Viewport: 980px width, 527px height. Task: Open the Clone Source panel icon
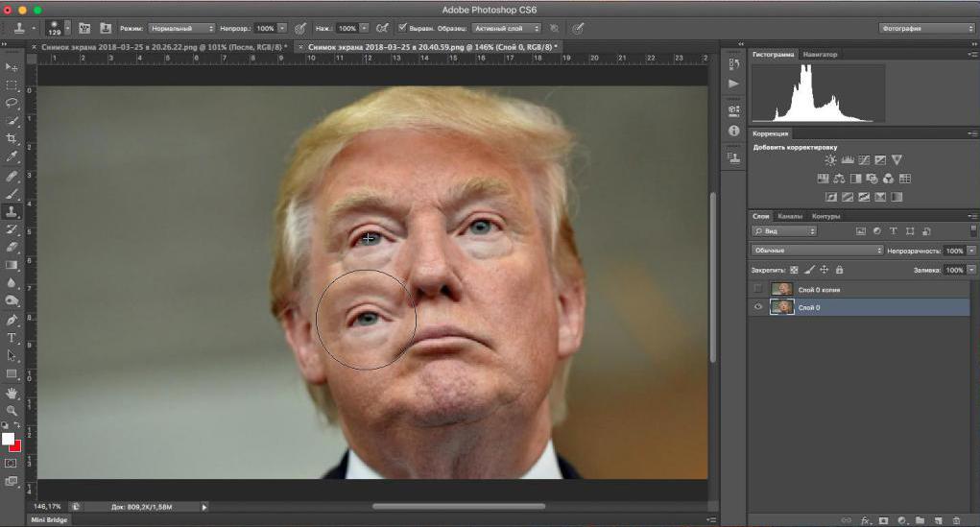click(x=733, y=157)
